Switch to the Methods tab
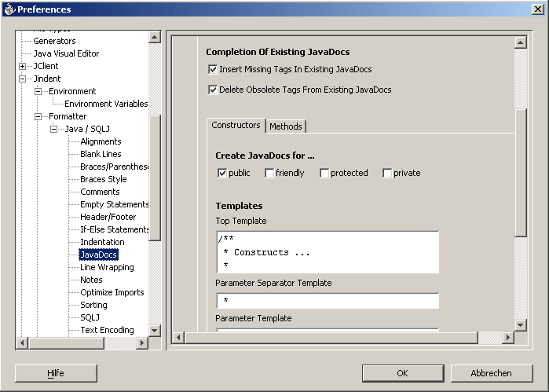Viewport: 549px width, 392px height. pos(285,126)
